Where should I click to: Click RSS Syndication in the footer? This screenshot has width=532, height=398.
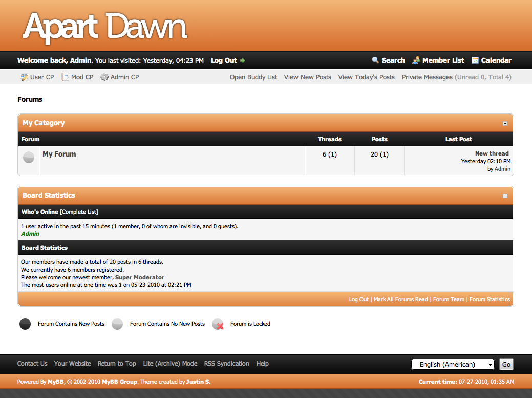pyautogui.click(x=226, y=364)
